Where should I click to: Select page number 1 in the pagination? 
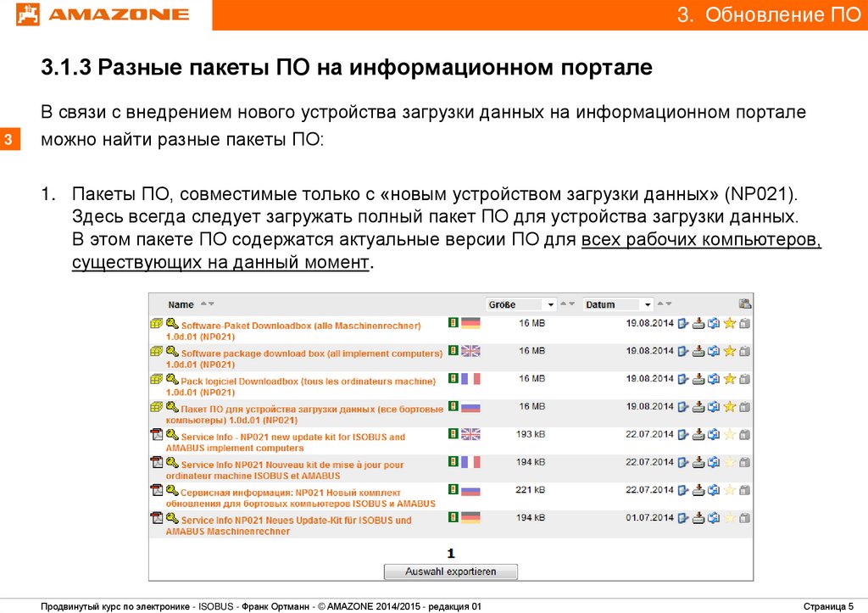[451, 553]
